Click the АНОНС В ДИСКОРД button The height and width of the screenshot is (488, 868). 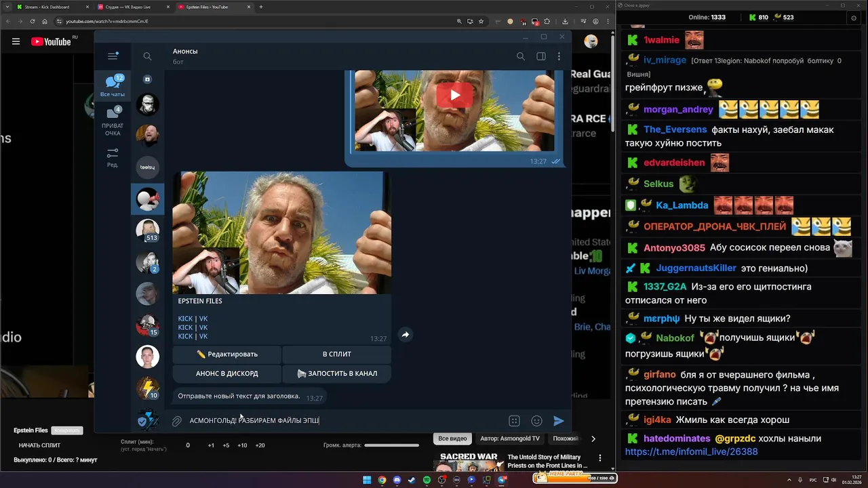point(226,373)
